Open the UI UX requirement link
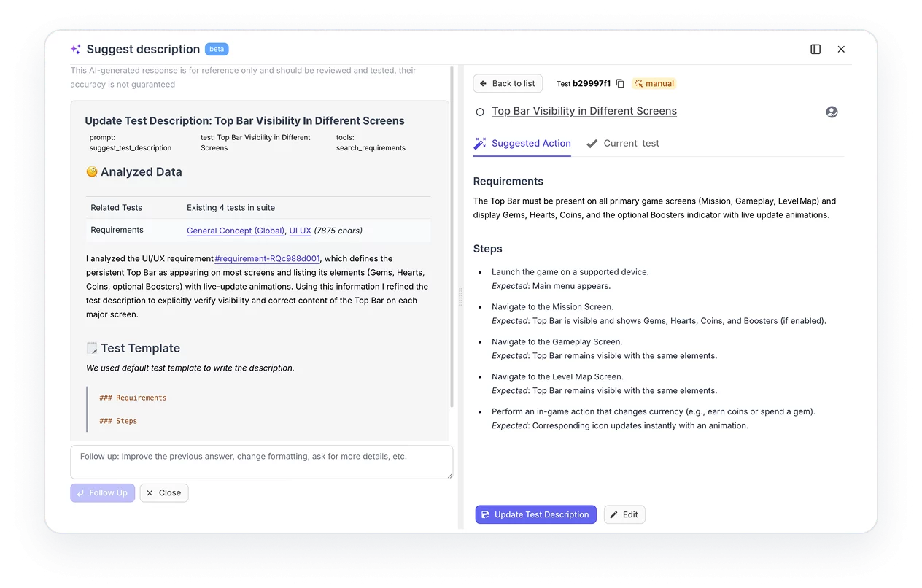Image resolution: width=922 pixels, height=588 pixels. 300,231
